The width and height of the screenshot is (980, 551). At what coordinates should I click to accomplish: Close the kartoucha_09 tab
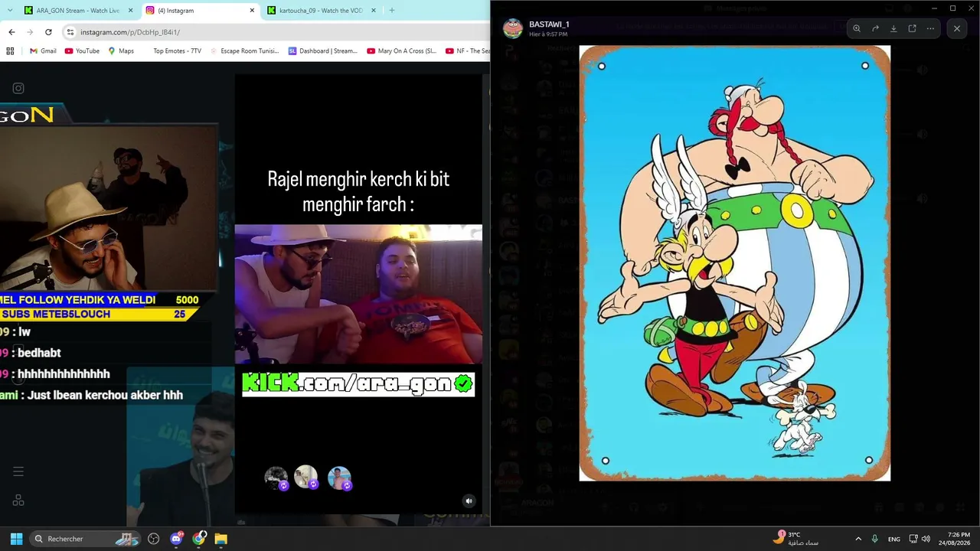[x=374, y=11]
